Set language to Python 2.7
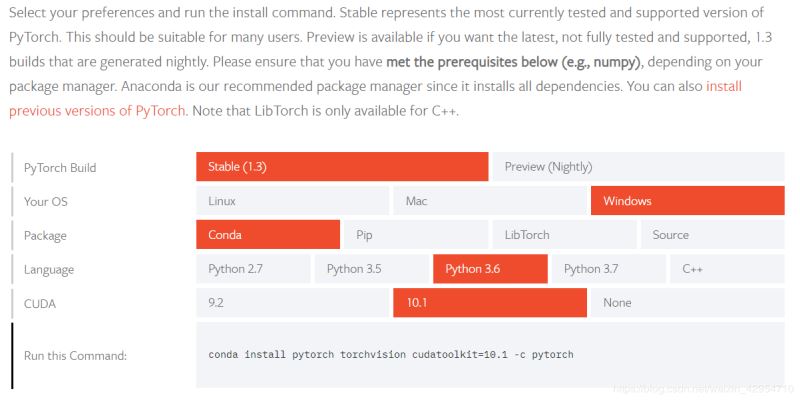Image resolution: width=800 pixels, height=401 pixels. tap(254, 269)
